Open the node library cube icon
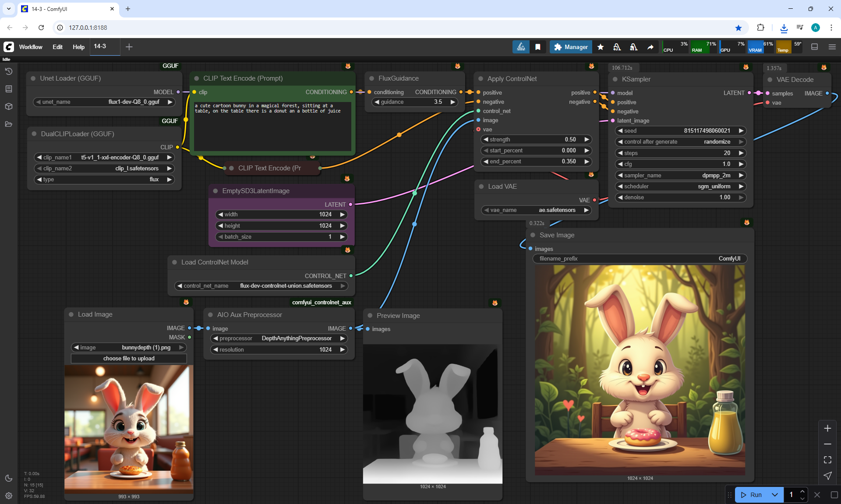This screenshot has height=504, width=841. tap(9, 106)
